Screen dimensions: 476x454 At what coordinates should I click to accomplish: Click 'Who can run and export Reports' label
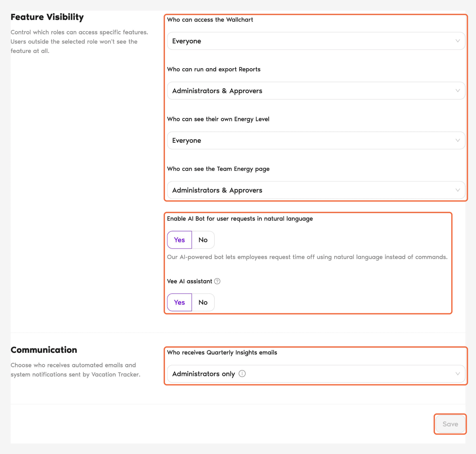pyautogui.click(x=214, y=69)
